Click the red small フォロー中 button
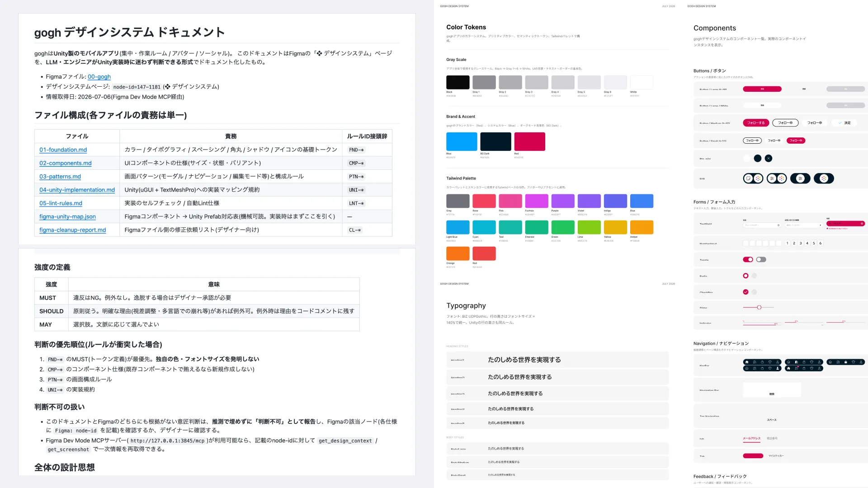Viewport: 868px width, 488px height. (x=796, y=141)
